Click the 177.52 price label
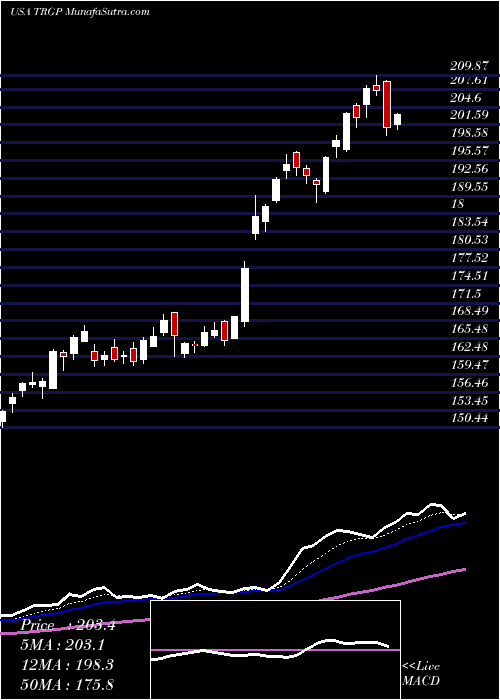Screen dimensions: 500x700 470,258
